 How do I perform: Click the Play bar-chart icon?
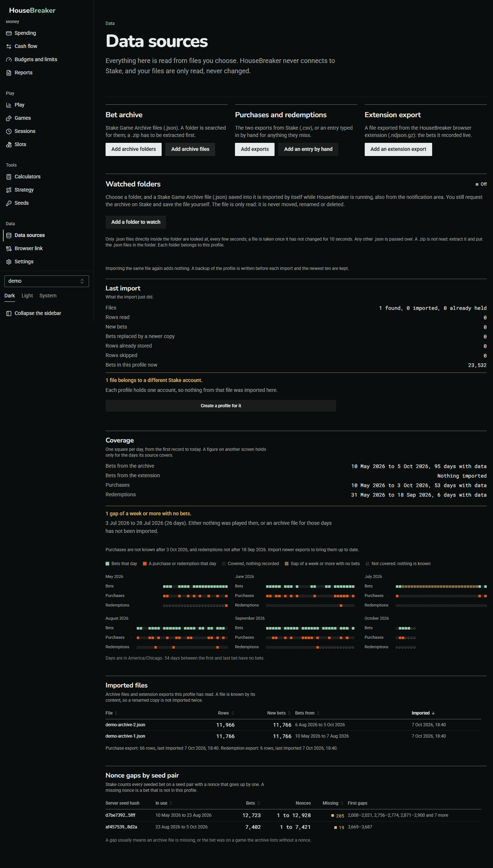click(x=9, y=105)
